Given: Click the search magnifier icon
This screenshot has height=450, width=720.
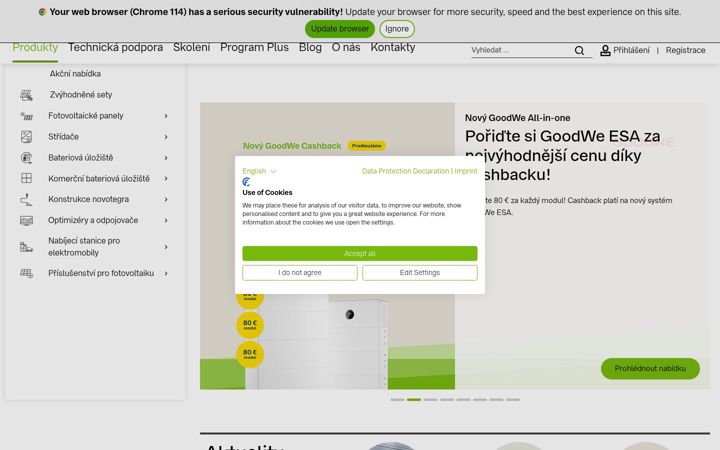Looking at the screenshot, I should point(579,51).
